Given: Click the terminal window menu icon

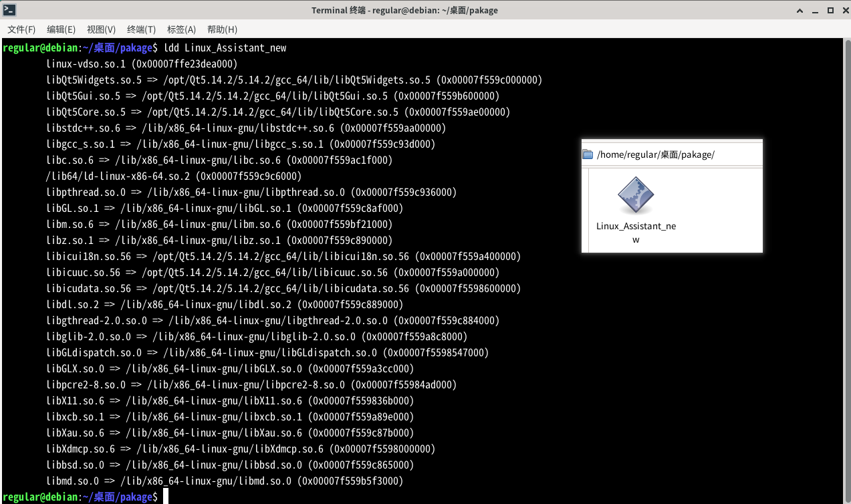Looking at the screenshot, I should 10,10.
